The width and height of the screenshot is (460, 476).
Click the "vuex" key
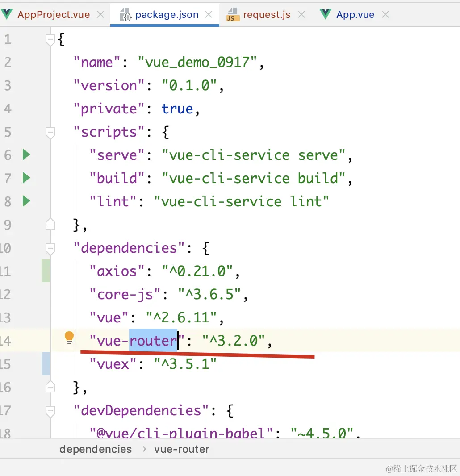coord(113,364)
